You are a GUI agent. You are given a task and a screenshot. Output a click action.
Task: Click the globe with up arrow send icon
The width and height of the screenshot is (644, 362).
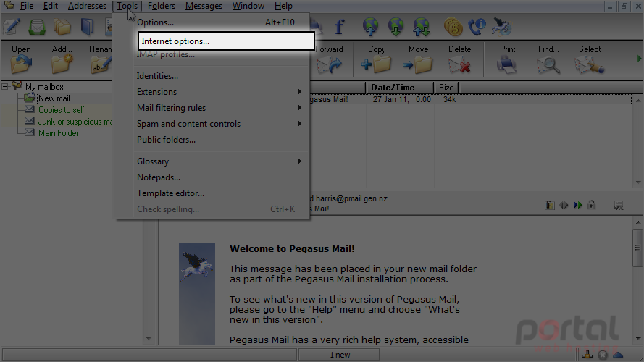370,27
